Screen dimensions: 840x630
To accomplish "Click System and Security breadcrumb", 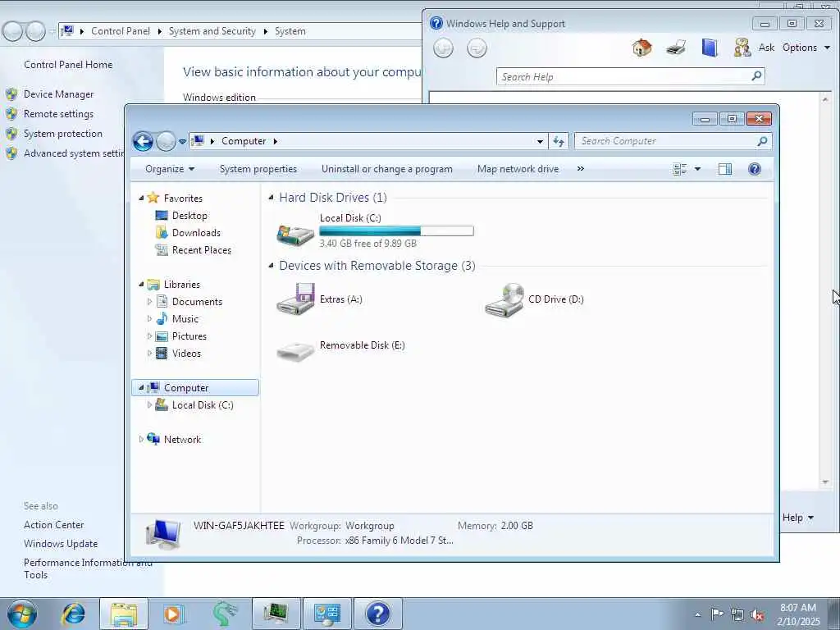I will click(212, 31).
